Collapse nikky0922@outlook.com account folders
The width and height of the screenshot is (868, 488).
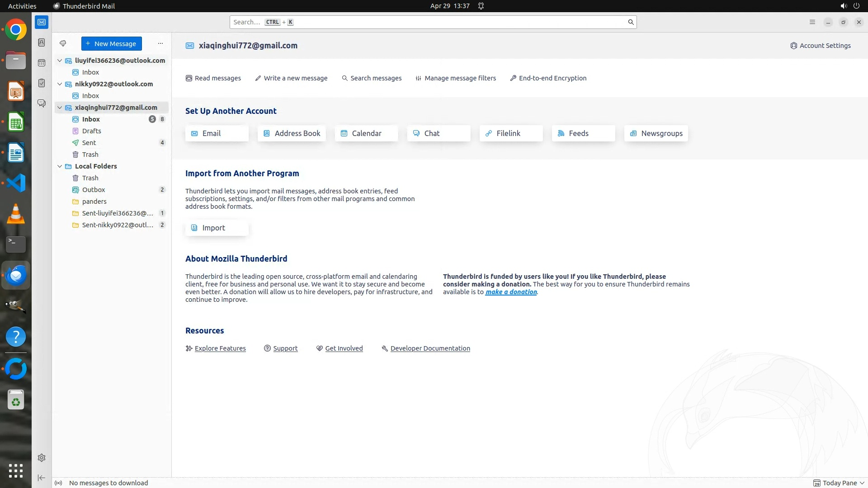(60, 84)
